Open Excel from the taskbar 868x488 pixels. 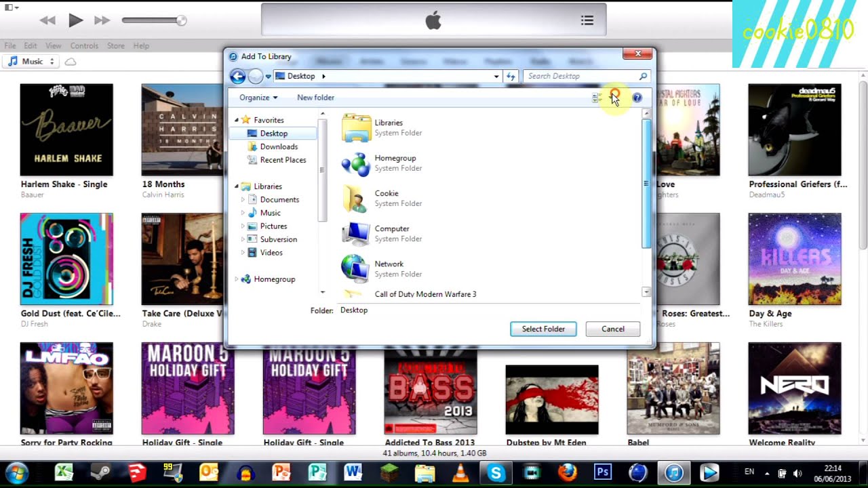[x=64, y=472]
